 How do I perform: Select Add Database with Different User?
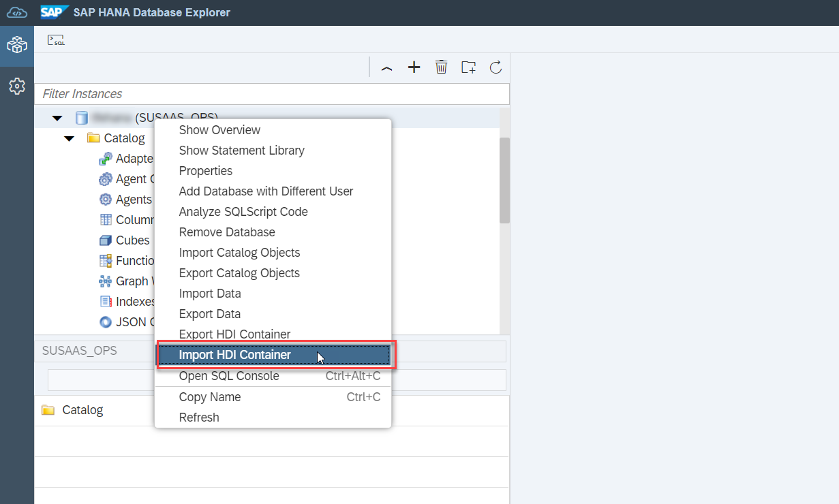point(273,191)
